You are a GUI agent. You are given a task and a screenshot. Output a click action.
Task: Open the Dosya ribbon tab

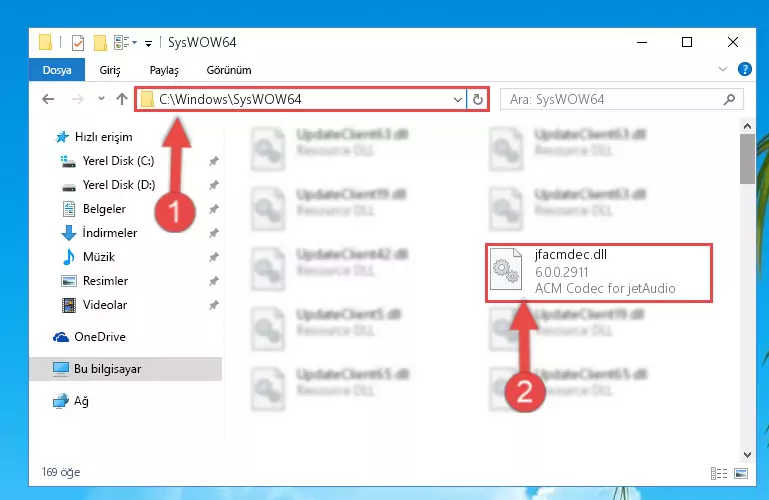point(57,70)
